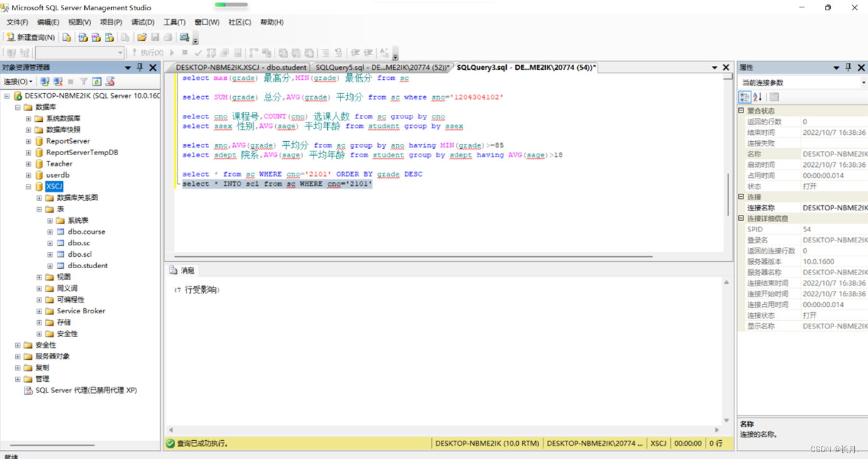The width and height of the screenshot is (868, 459).
Task: Open the 属性 panel options arrow
Action: pos(836,67)
